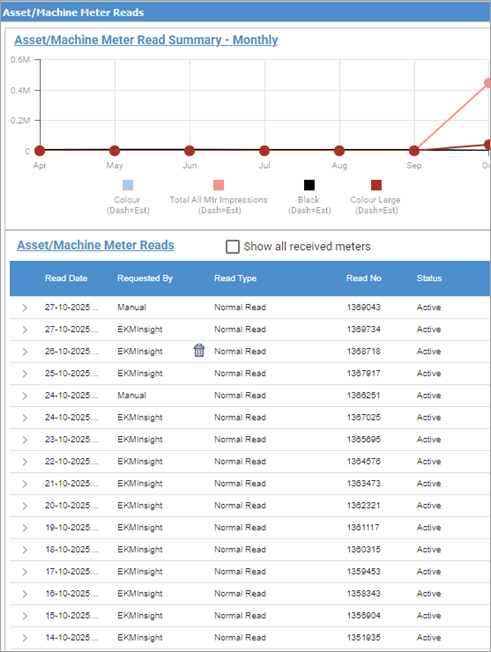Click the "Manual" cell in the 24-10-2025 row
The width and height of the screenshot is (491, 652).
tap(132, 395)
